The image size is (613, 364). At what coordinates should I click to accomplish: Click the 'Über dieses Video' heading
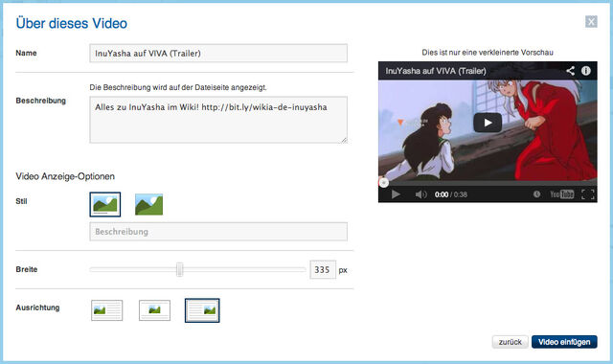72,23
